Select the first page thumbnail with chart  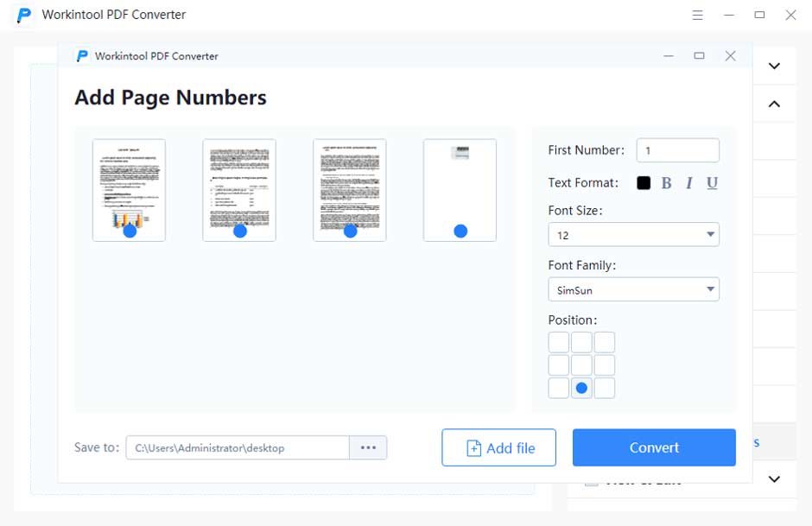pyautogui.click(x=129, y=190)
